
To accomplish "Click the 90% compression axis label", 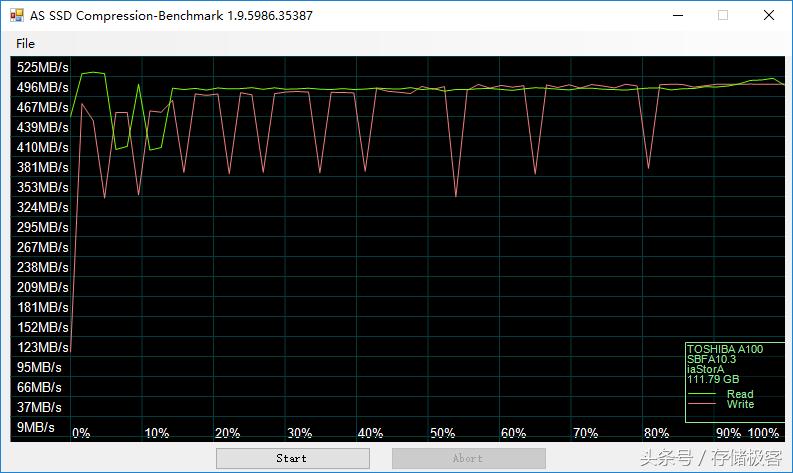I will (x=729, y=434).
